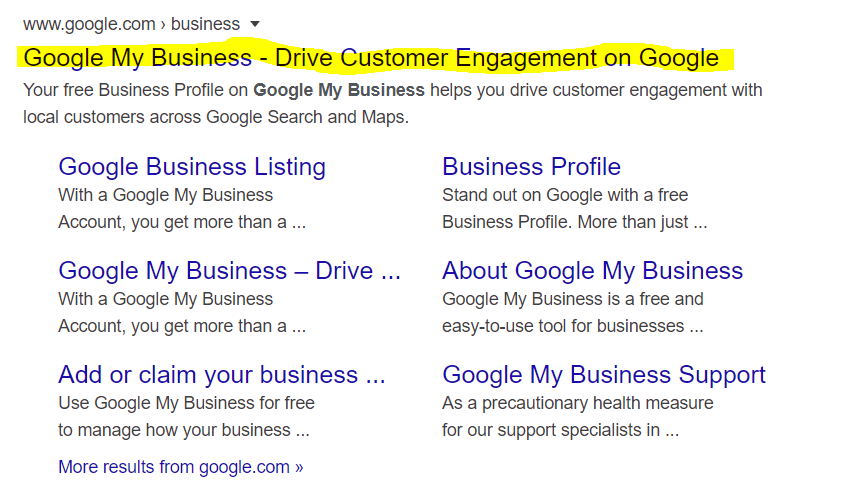Click the "As a precautionary health measure" snippet
The image size is (864, 492).
tap(577, 403)
